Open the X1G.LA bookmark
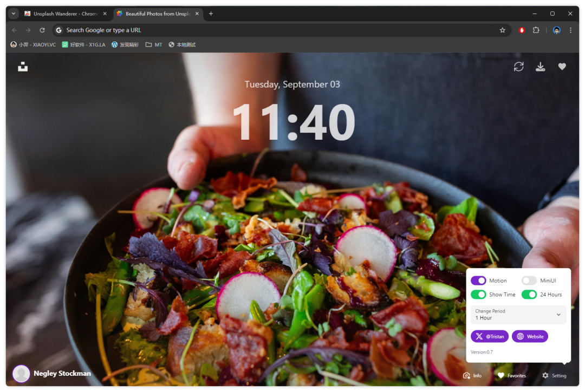585x392 pixels. click(x=83, y=45)
